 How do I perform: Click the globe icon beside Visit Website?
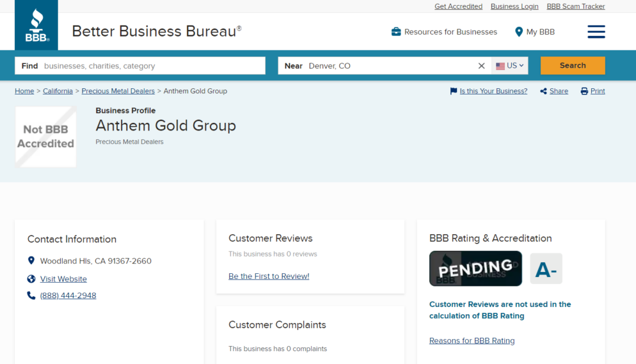coord(31,279)
